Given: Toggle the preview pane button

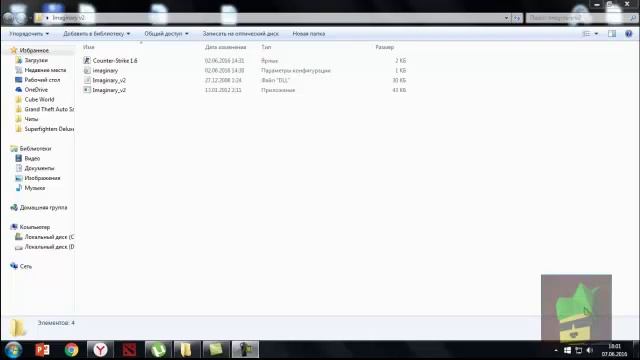Looking at the screenshot, I should (x=612, y=34).
